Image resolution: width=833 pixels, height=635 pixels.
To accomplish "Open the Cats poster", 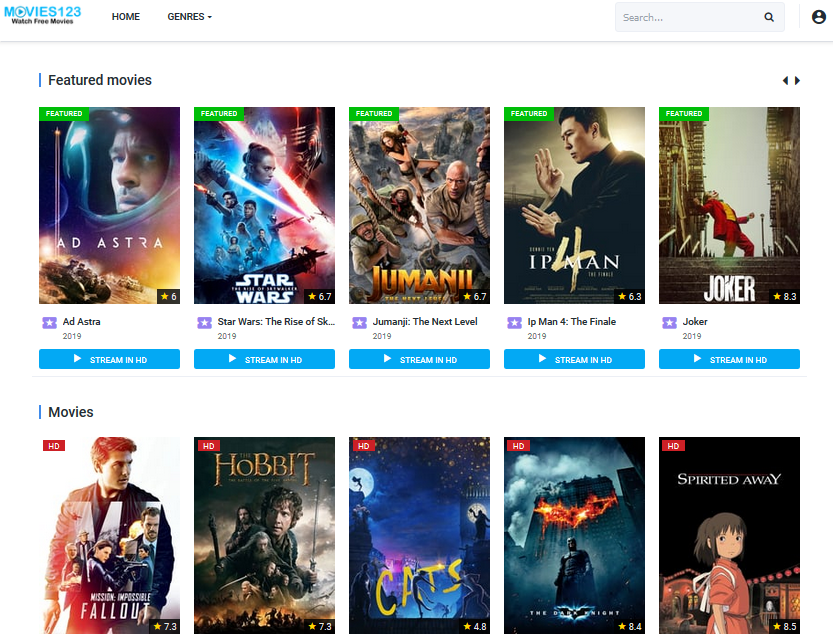I will pos(420,536).
